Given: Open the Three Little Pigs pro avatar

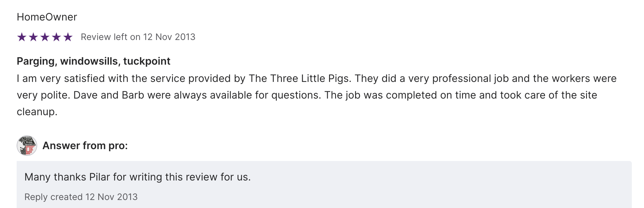Looking at the screenshot, I should pyautogui.click(x=27, y=146).
